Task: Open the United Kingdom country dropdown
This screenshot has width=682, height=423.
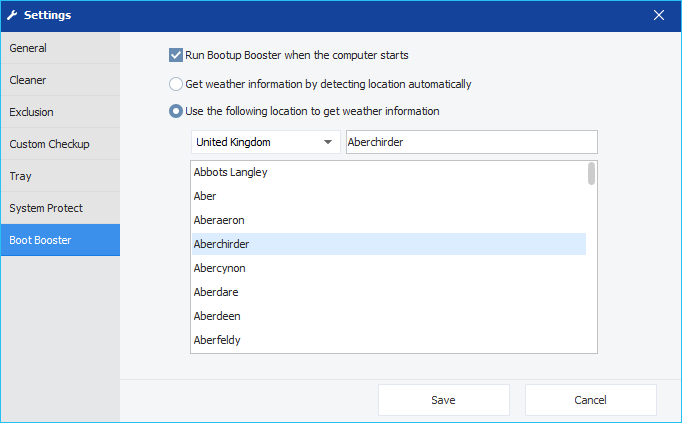Action: point(266,142)
